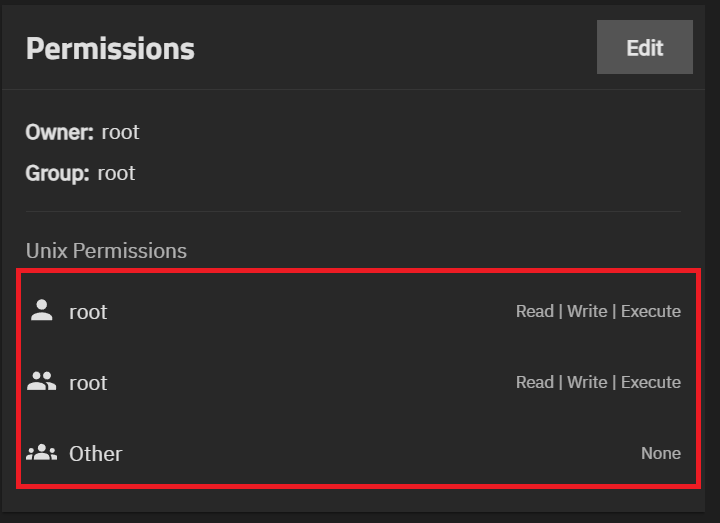Click Write in the owner user row
This screenshot has width=720, height=523.
click(587, 311)
